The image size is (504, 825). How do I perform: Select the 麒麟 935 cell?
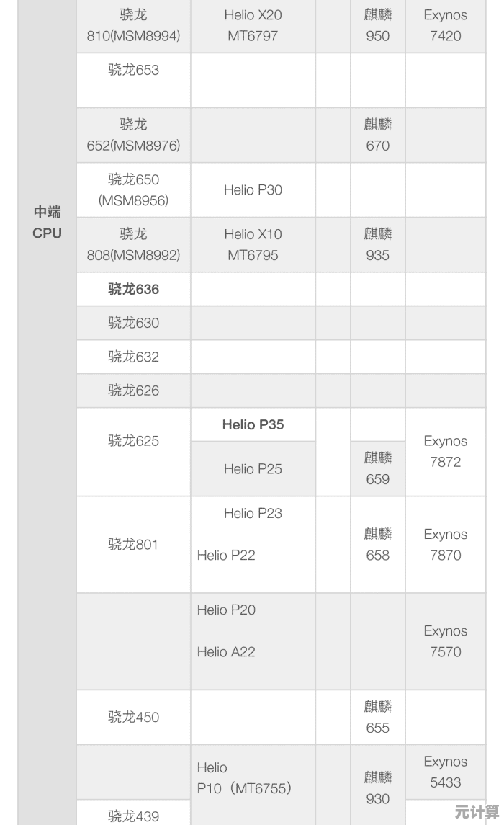(x=377, y=244)
